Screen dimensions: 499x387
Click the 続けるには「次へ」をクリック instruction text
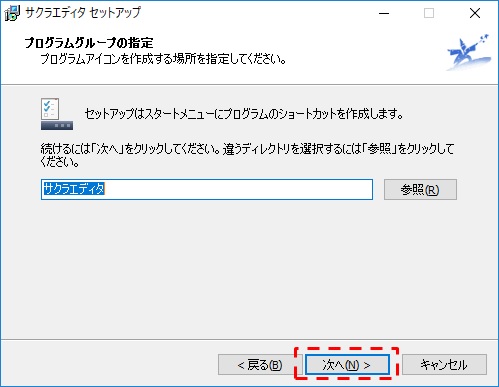(x=247, y=155)
